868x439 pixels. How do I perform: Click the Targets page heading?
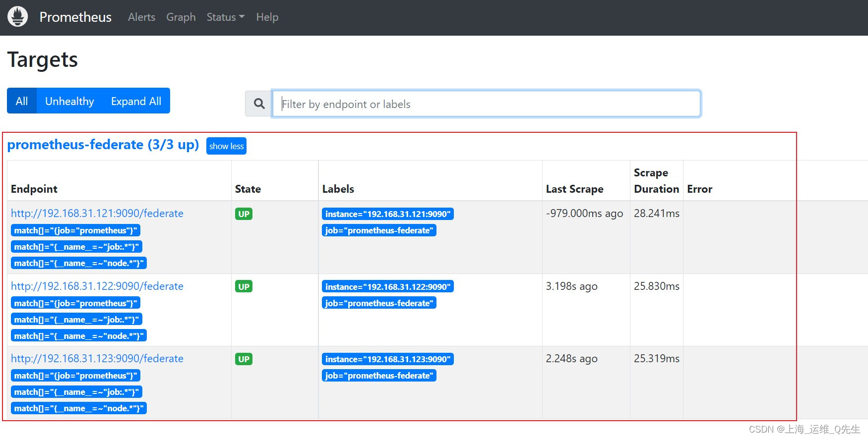43,60
